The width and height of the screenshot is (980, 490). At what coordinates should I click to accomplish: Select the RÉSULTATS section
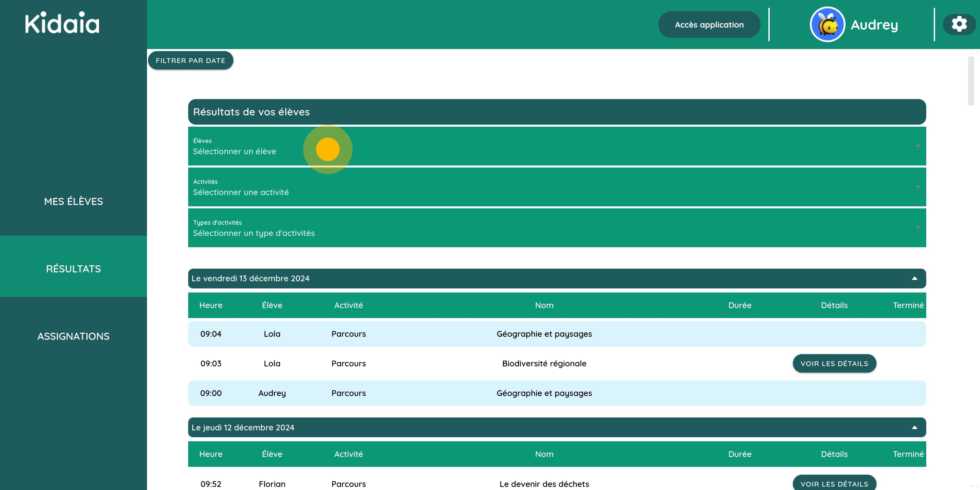click(x=73, y=268)
